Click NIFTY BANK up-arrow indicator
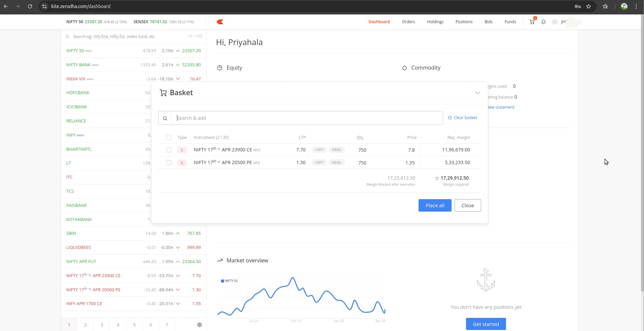Viewport: 644px width, 331px height. [x=178, y=65]
